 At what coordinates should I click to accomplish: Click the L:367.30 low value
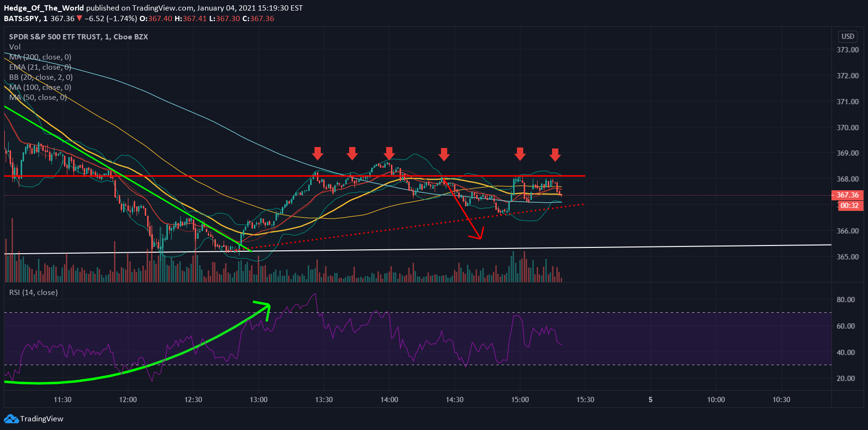point(224,19)
